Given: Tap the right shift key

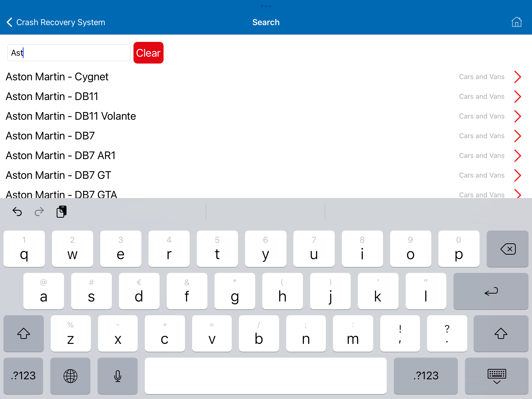Looking at the screenshot, I should [501, 333].
